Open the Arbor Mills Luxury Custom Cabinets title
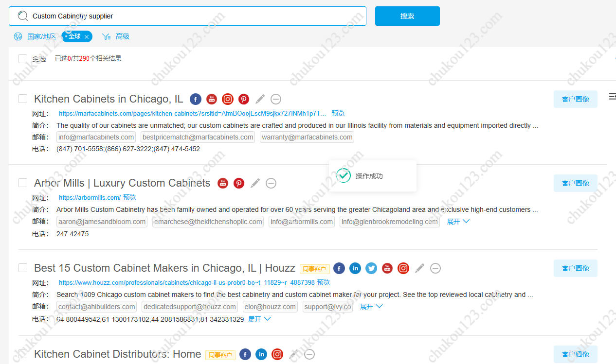 tap(122, 183)
